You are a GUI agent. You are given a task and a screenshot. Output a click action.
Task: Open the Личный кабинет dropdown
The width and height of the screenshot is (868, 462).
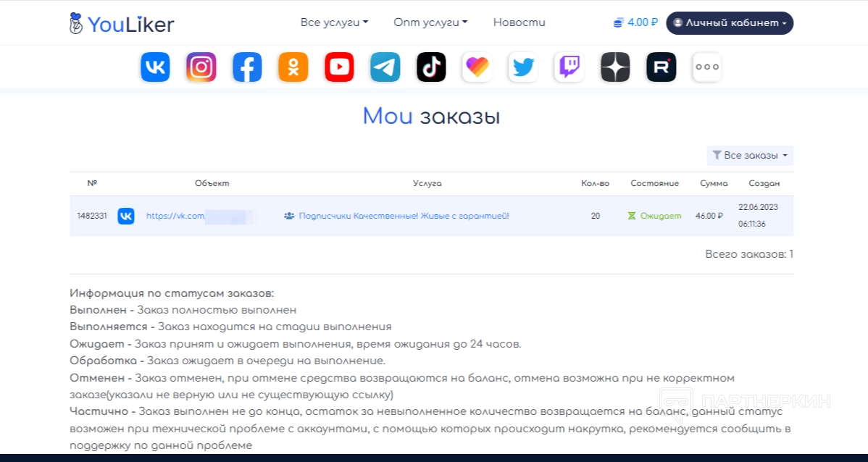click(730, 23)
